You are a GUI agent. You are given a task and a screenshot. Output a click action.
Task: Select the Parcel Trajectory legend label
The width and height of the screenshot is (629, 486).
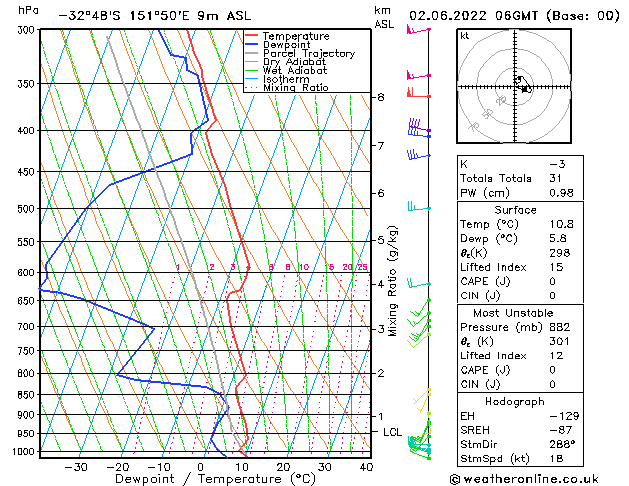[x=308, y=53]
